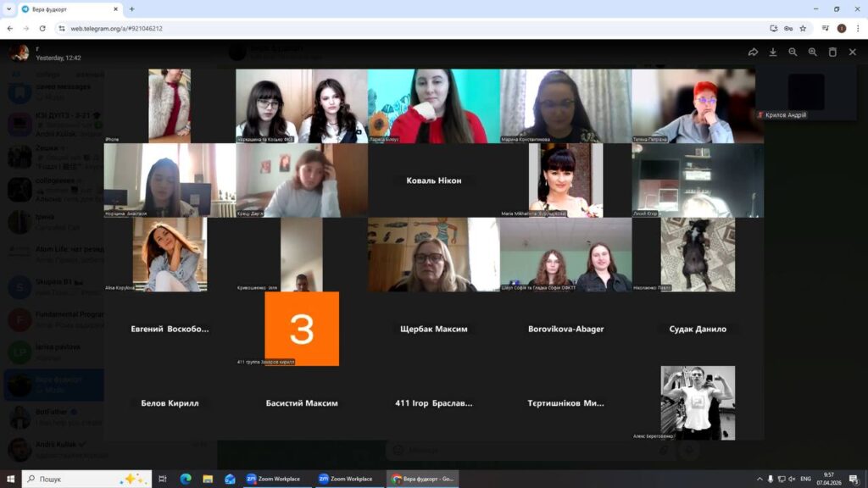
Task: Show hidden system tray icons
Action: click(759, 480)
